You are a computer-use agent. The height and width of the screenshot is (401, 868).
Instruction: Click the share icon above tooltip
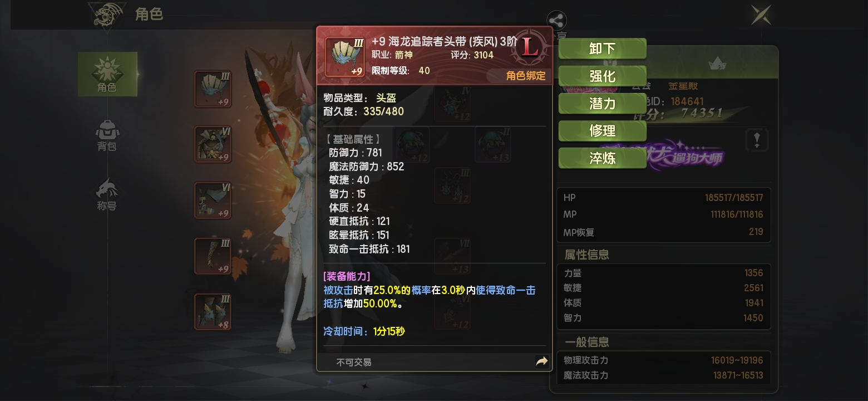tap(556, 21)
